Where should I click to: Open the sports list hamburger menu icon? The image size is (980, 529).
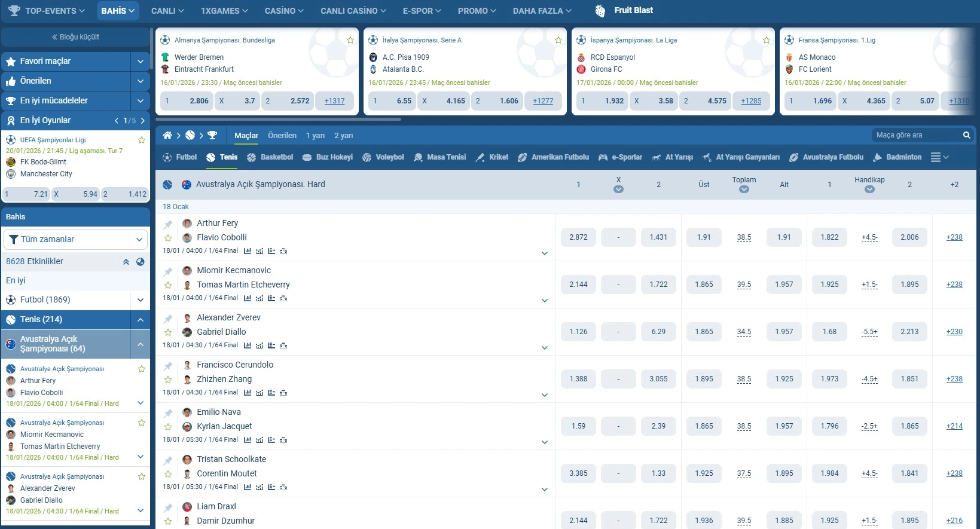click(936, 157)
